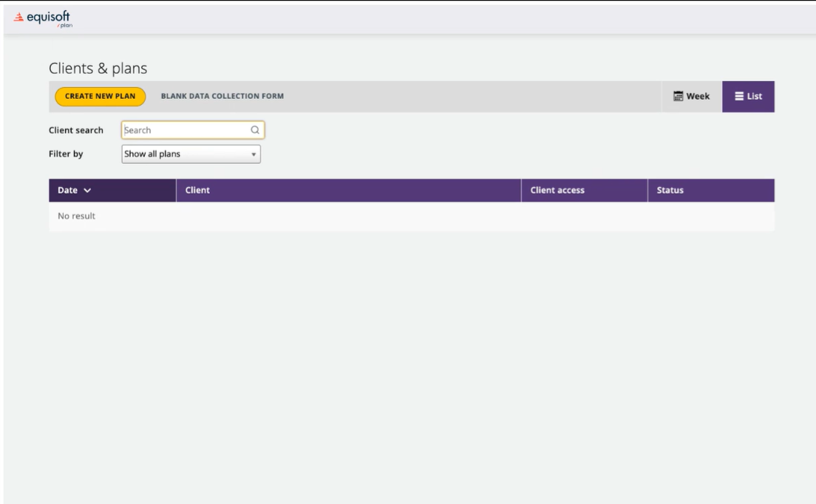Open the Show all plans dropdown
Viewport: 816px width, 504px height.
point(191,155)
